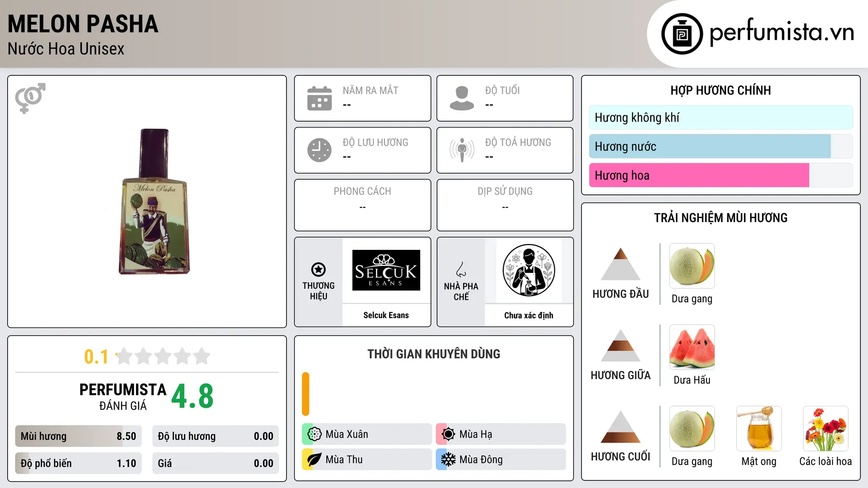Click the THỜI GIAN KHUYÊN DÙNG heading
The width and height of the screenshot is (868, 488).
434,354
